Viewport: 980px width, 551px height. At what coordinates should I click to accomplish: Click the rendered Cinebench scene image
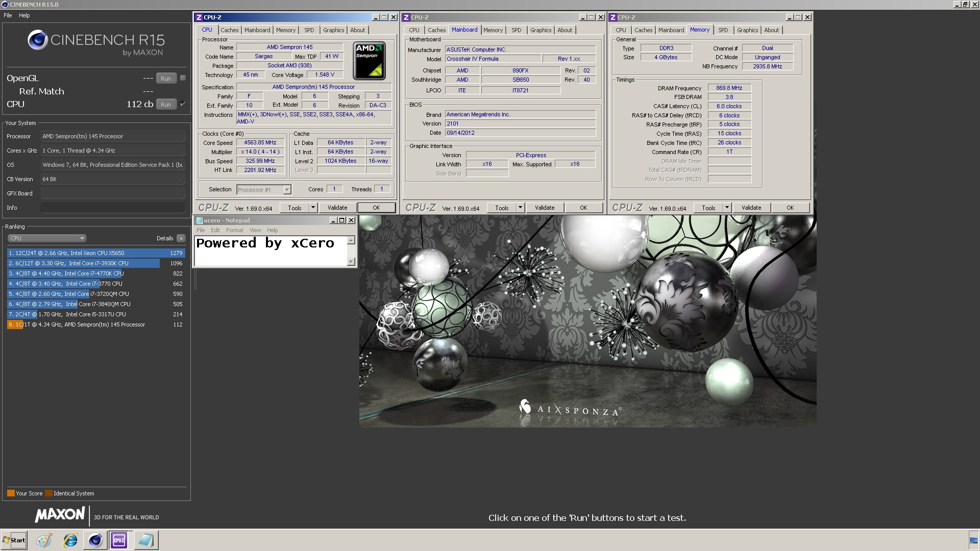click(587, 321)
